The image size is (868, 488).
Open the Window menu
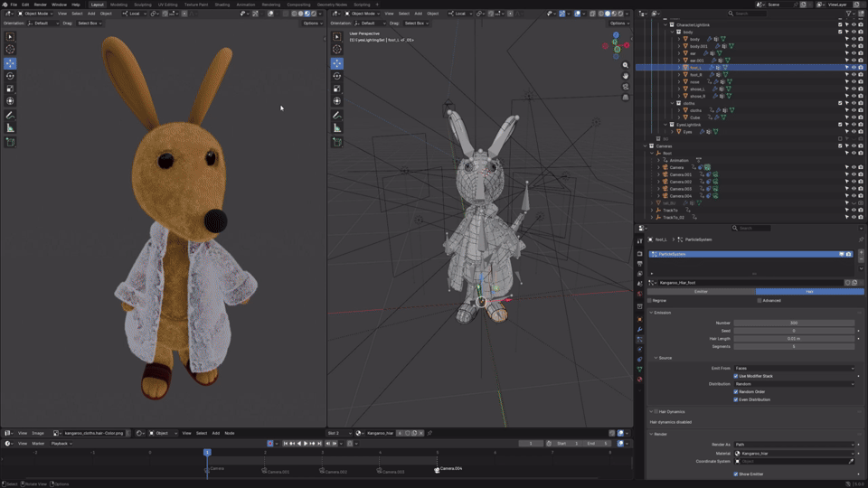tap(60, 5)
